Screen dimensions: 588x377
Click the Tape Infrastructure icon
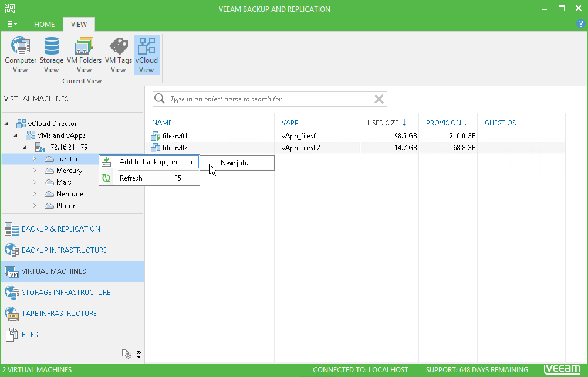tap(12, 314)
